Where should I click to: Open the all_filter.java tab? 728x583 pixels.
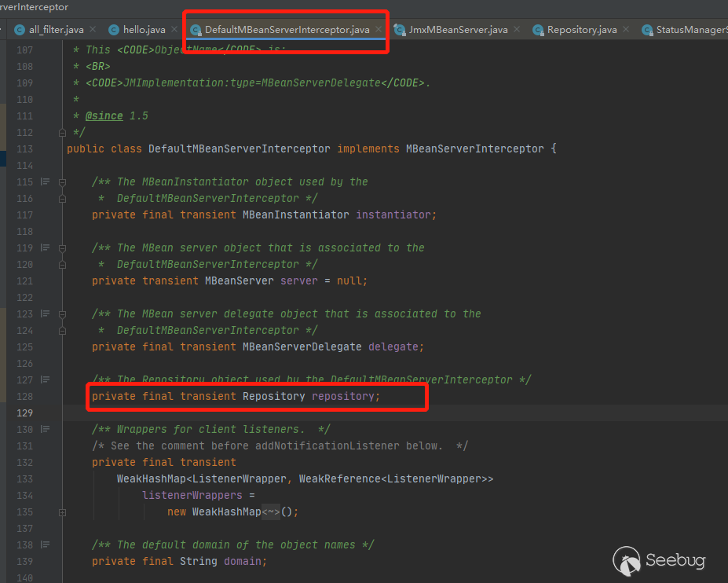click(55, 30)
